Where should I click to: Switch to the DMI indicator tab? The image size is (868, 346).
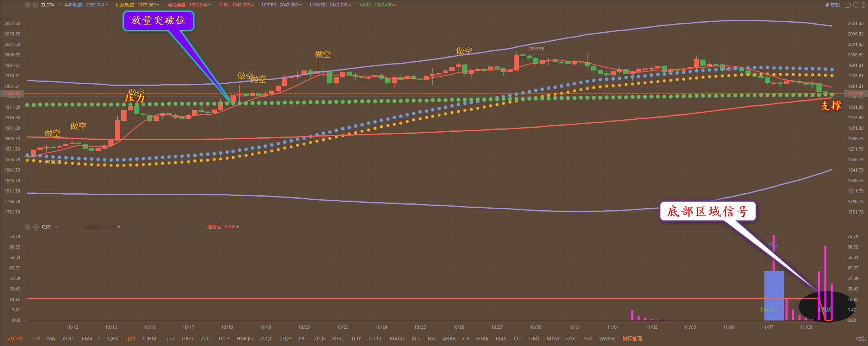click(x=534, y=339)
